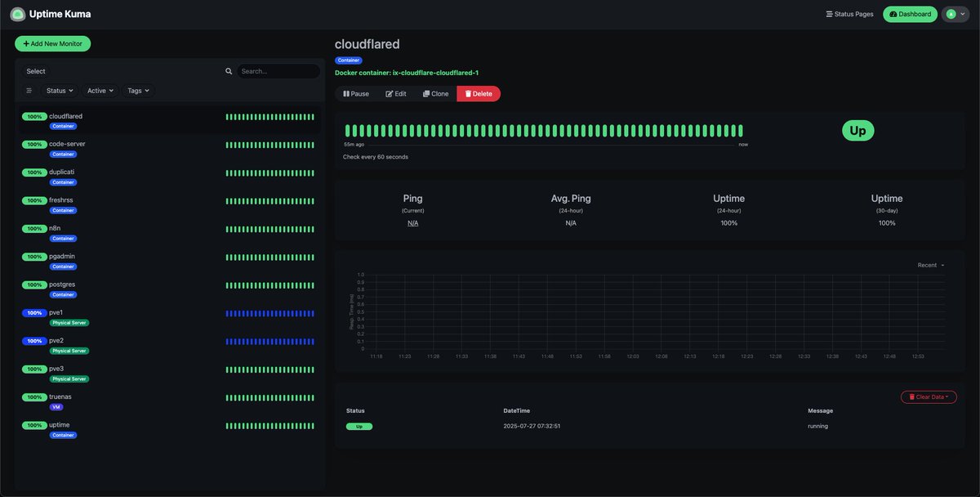This screenshot has width=980, height=497.
Task: Switch to the Dashboard view
Action: coord(910,13)
